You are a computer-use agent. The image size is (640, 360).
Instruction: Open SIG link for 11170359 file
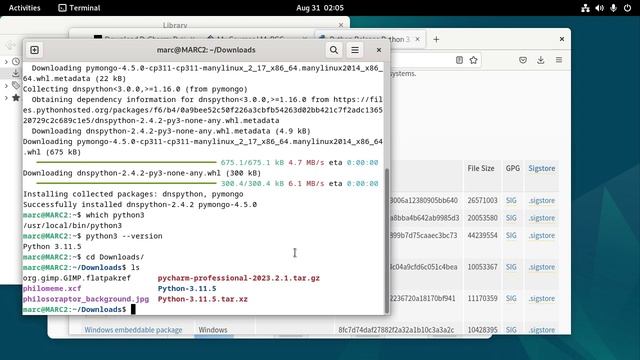[511, 298]
